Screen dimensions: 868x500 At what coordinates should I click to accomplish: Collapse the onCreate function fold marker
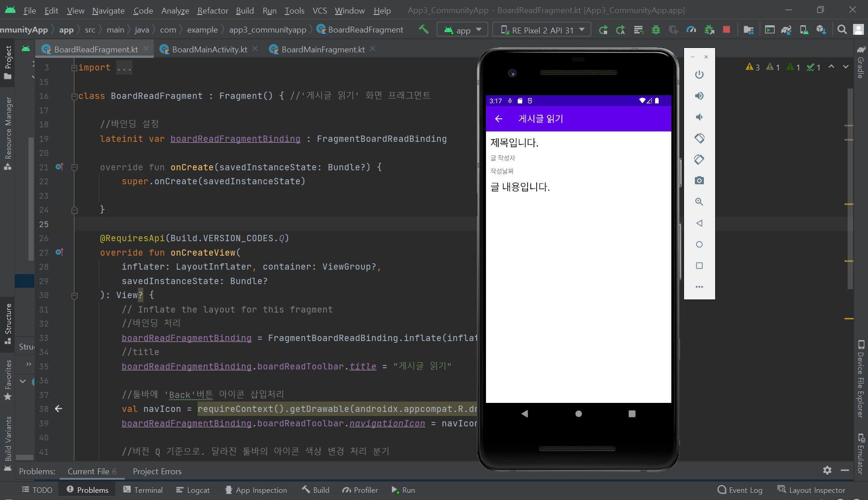point(75,167)
